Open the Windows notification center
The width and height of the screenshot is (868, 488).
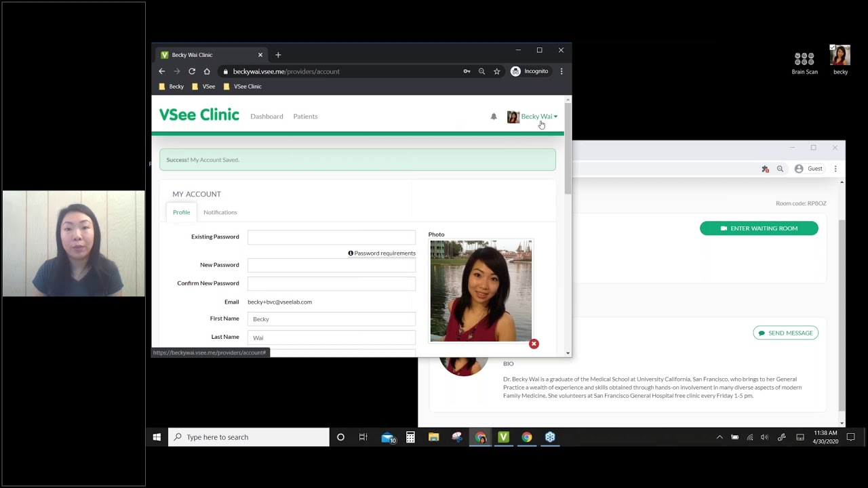(x=851, y=437)
